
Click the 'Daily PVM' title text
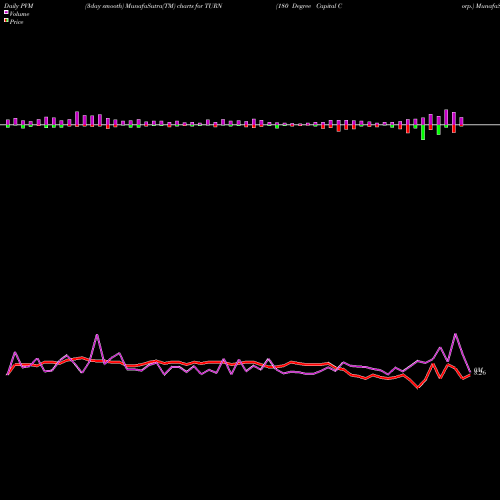pyautogui.click(x=19, y=6)
